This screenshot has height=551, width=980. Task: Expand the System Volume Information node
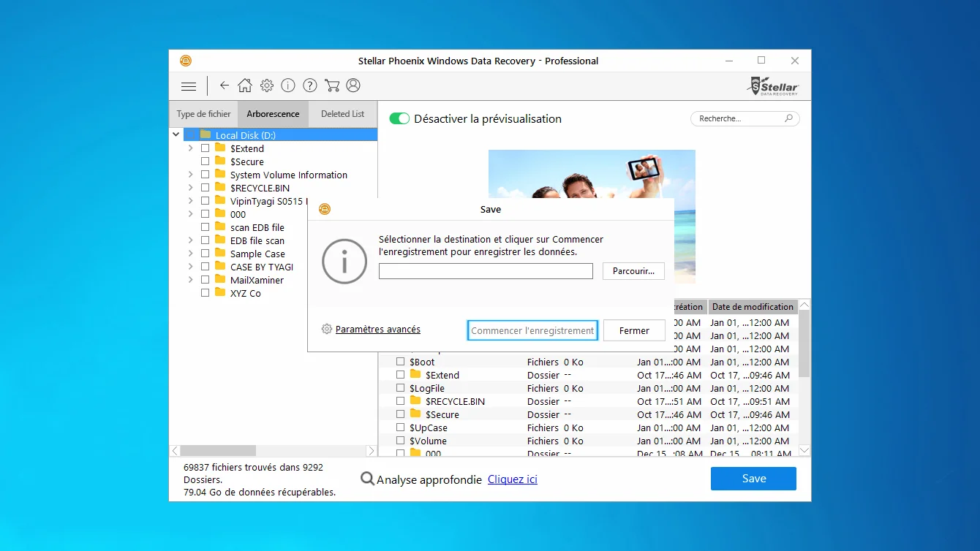click(190, 175)
